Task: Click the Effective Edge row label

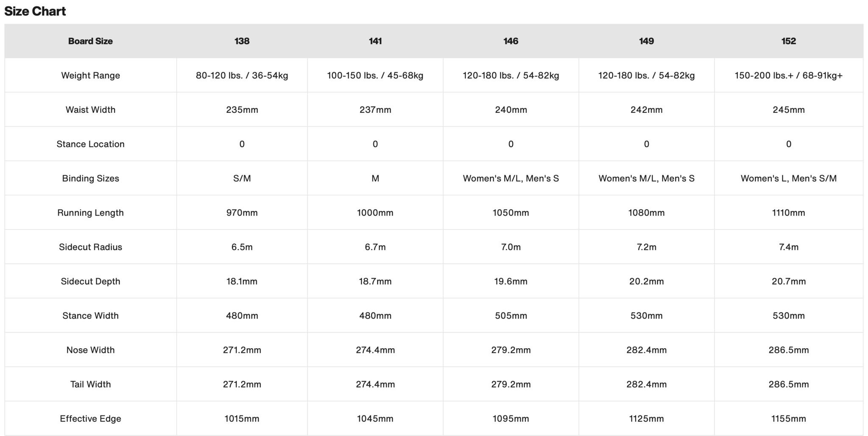Action: click(x=90, y=419)
